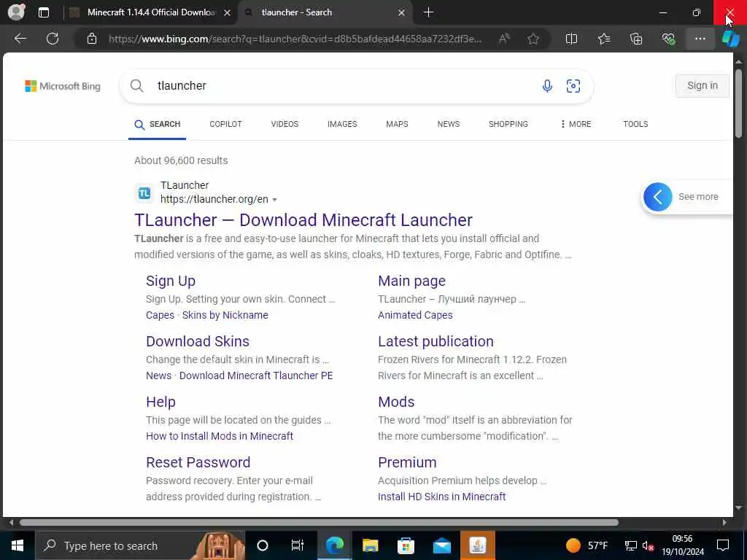747x560 pixels.
Task: Open the Download Skins link
Action: [x=198, y=341]
